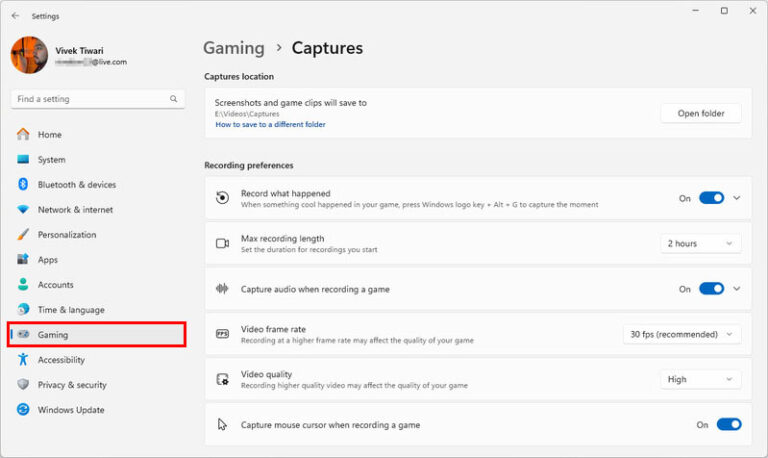Viewport: 768px width, 458px height.
Task: Turn off Record what happened toggle
Action: [x=711, y=198]
